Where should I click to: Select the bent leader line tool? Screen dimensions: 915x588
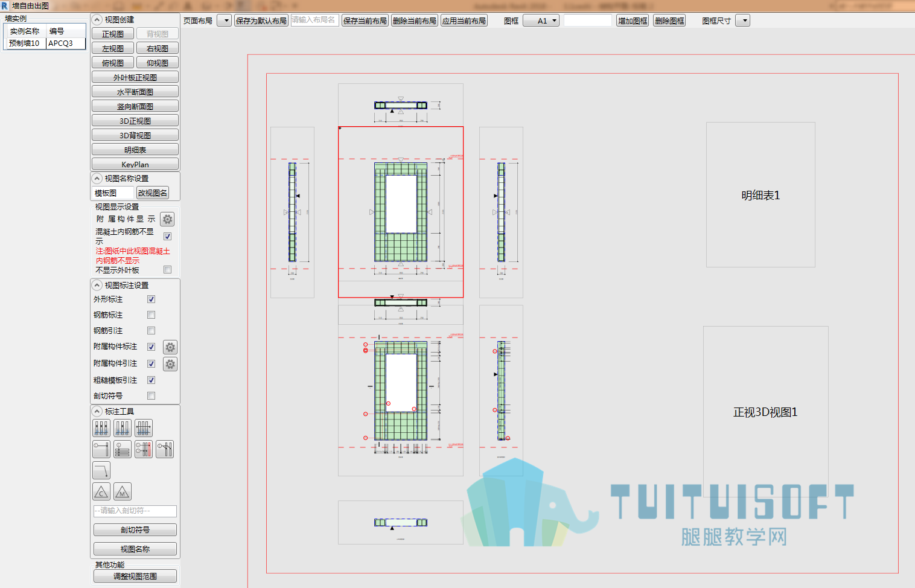(x=101, y=470)
